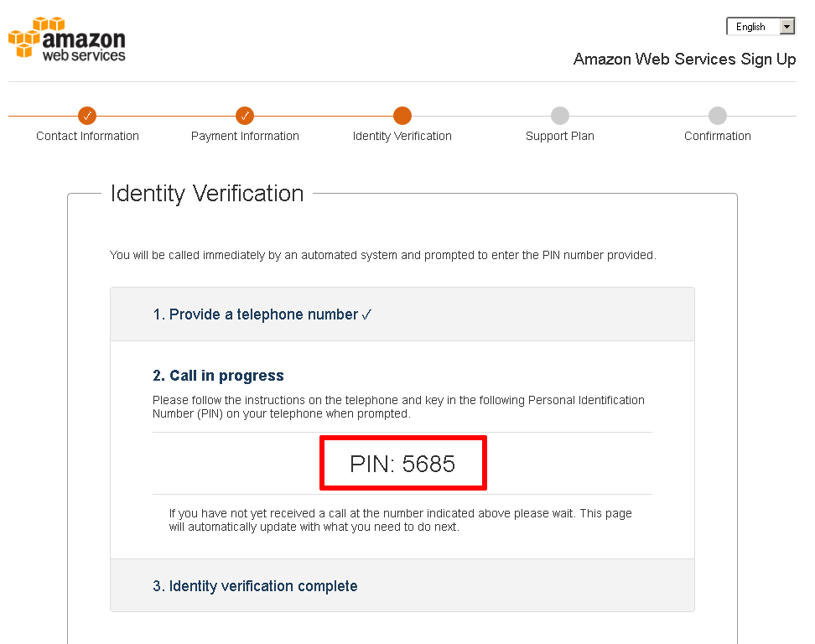Click the Payment Information checkmark step circle
Image resolution: width=815 pixels, height=644 pixels.
pyautogui.click(x=245, y=116)
